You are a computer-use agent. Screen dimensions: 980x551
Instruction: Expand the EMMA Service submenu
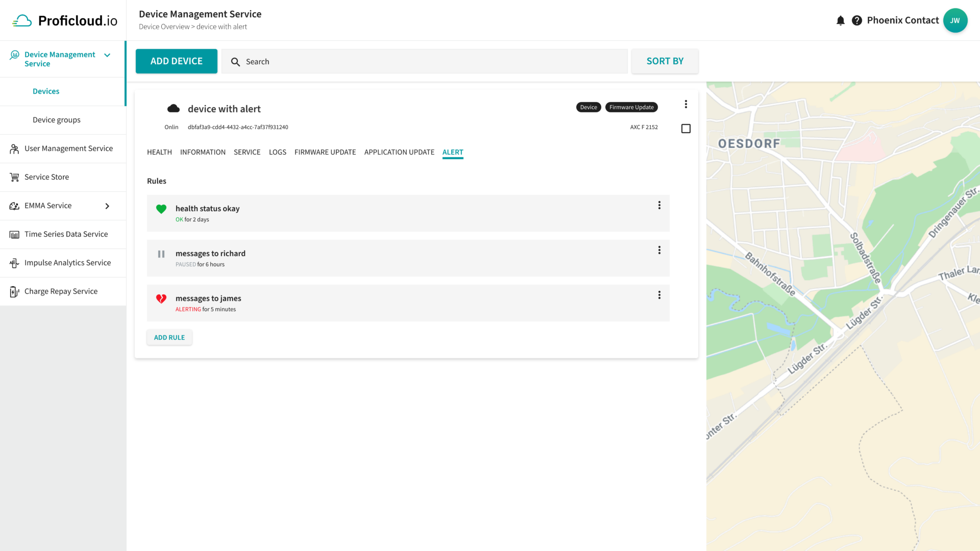pyautogui.click(x=107, y=206)
